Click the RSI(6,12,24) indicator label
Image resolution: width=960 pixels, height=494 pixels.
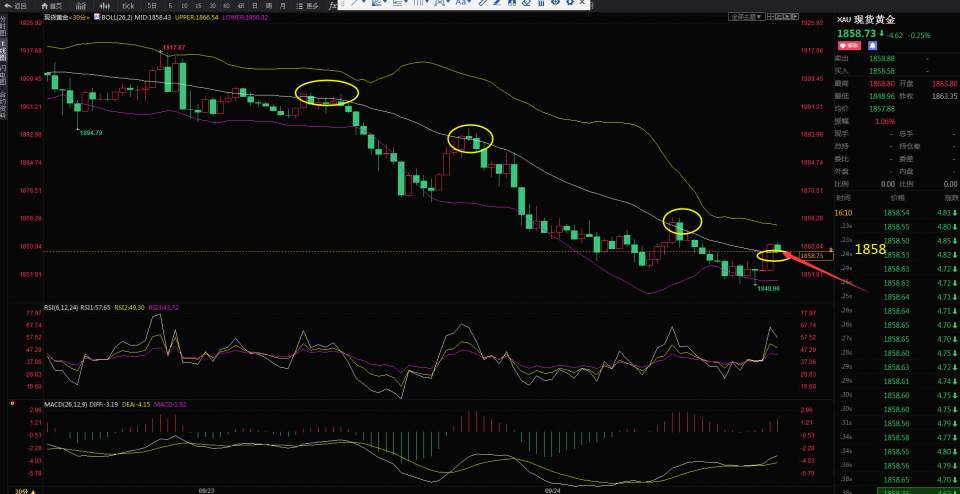click(x=63, y=307)
